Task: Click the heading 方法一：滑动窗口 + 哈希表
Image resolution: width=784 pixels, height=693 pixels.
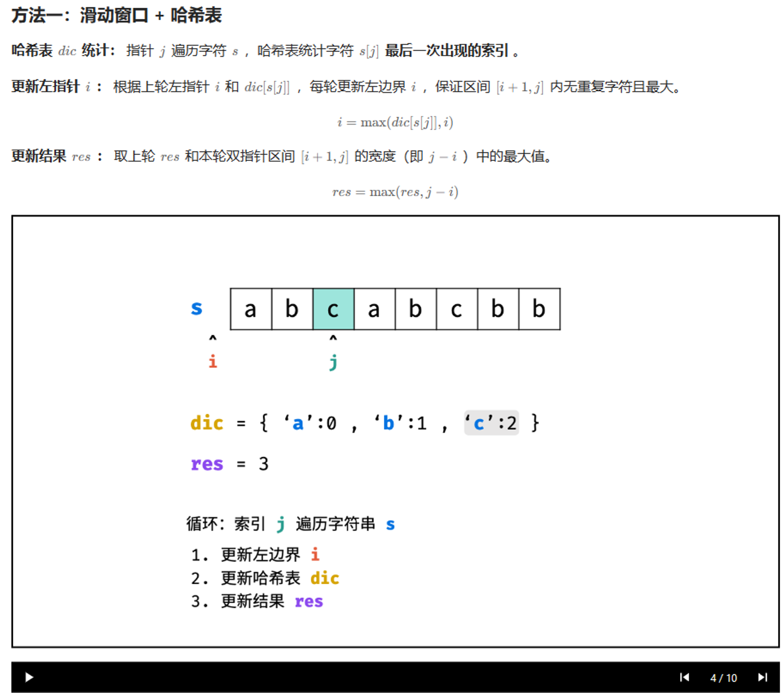Action: click(x=117, y=15)
